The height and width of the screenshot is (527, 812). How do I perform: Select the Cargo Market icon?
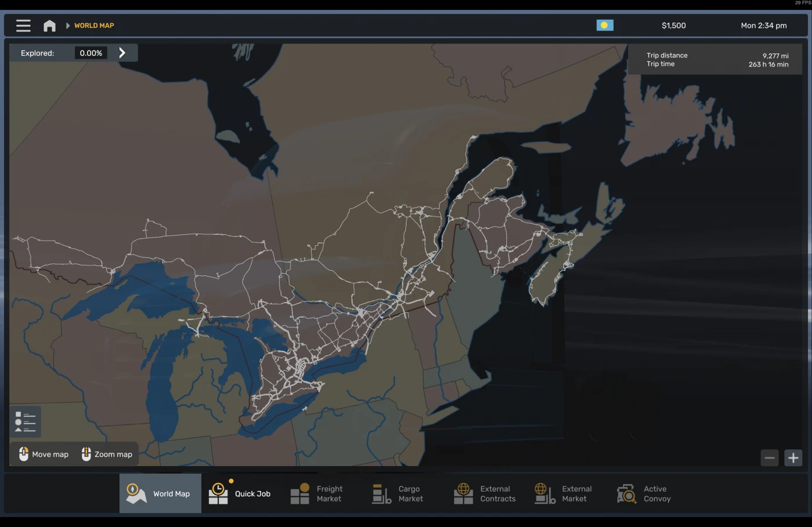[381, 493]
